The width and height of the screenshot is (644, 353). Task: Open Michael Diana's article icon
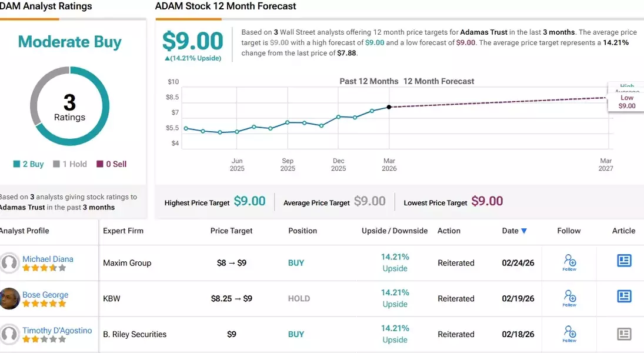[624, 261]
